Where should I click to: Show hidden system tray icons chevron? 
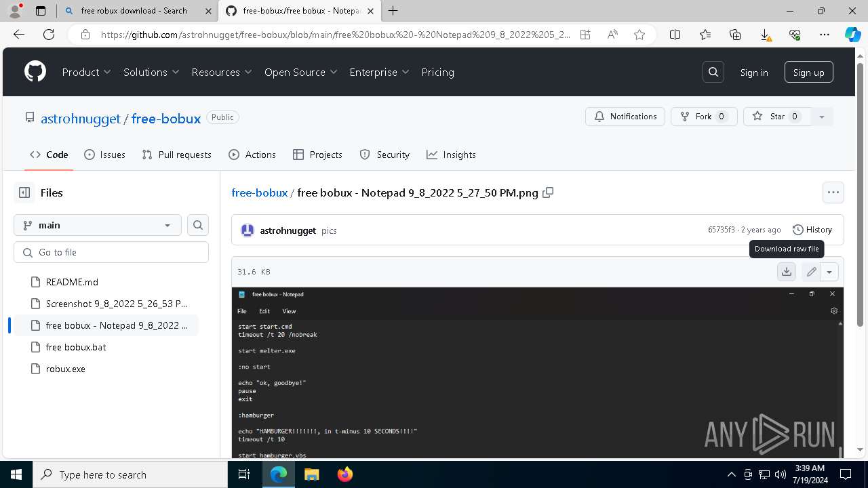(x=731, y=474)
